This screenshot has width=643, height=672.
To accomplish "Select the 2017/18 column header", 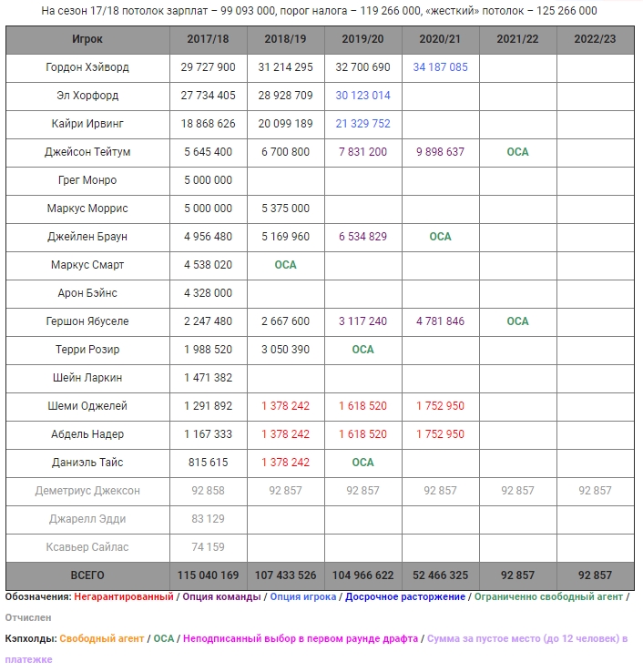I will (x=208, y=39).
